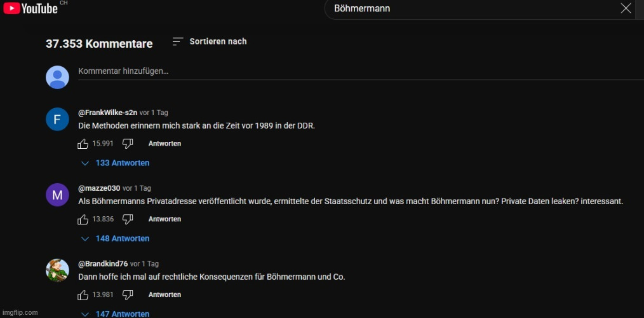Screen dimensions: 644x318
Task: Reply to Brandkind76 via Antworten
Action: [x=164, y=295]
